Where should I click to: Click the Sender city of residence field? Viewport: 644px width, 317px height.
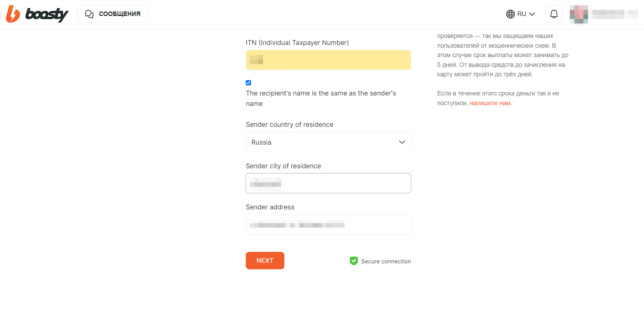328,183
